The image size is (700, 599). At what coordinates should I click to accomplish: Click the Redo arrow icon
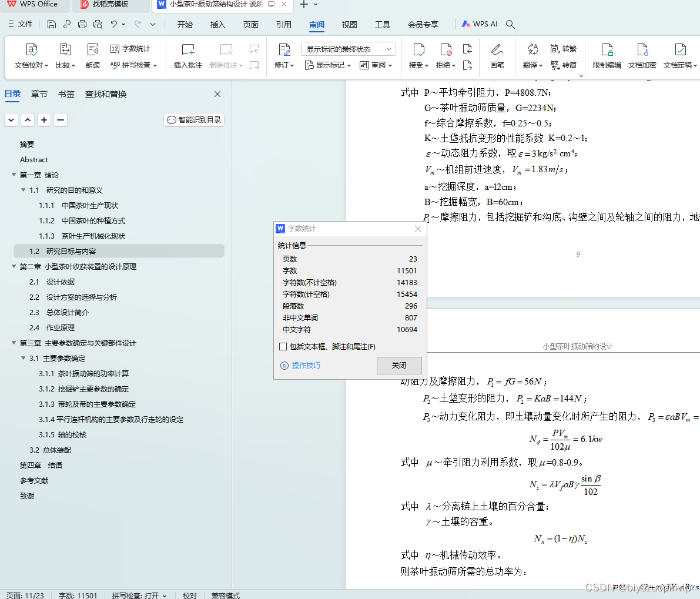click(x=138, y=24)
